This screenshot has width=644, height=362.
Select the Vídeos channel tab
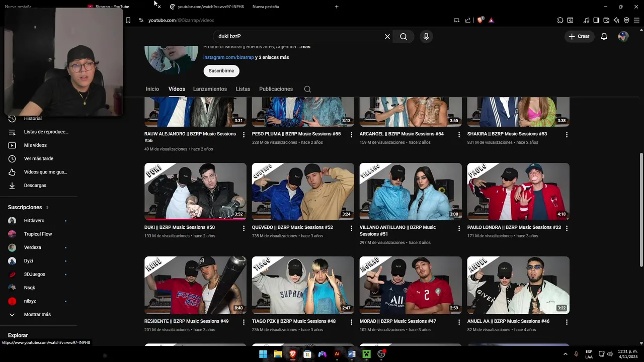177,89
